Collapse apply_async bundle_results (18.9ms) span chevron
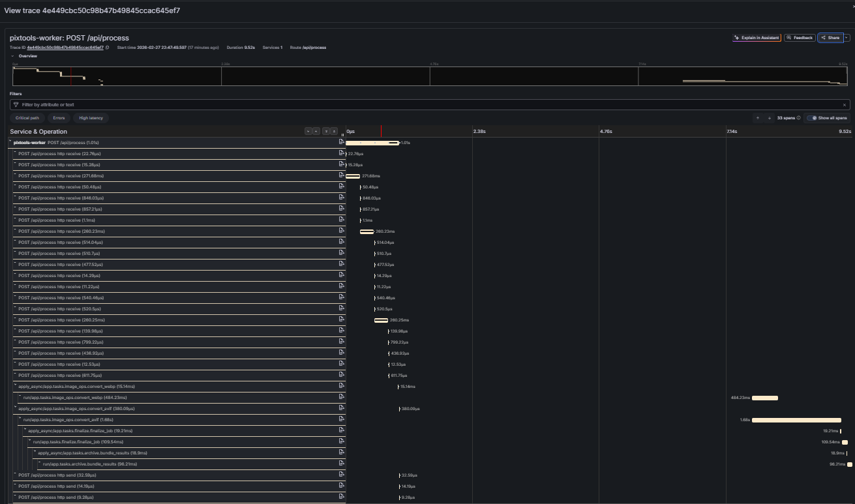 point(35,452)
